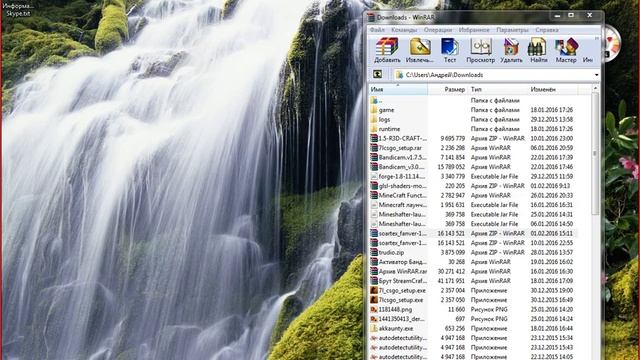Screen dimensions: 640x360
Task: Sort by the Имя column header
Action: (398, 89)
